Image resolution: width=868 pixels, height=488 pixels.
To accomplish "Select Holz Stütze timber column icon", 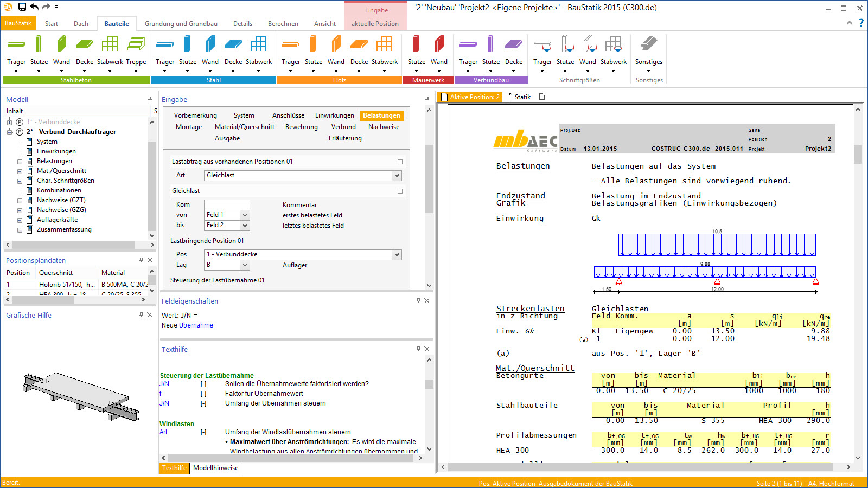I will (313, 44).
